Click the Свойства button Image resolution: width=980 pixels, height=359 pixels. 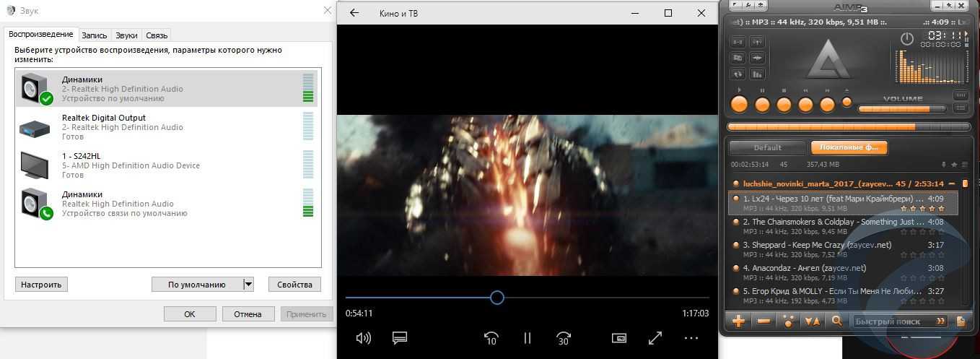[x=294, y=285]
